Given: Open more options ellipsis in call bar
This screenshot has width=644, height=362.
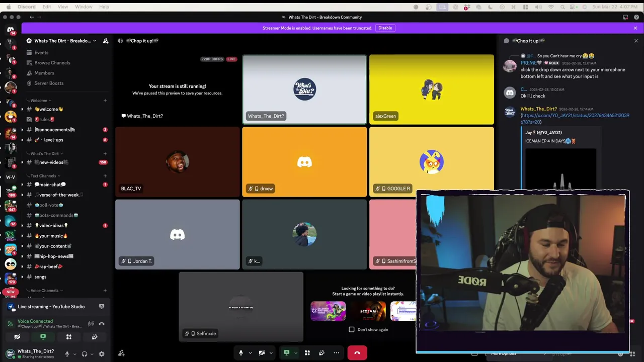Looking at the screenshot, I should click(336, 353).
